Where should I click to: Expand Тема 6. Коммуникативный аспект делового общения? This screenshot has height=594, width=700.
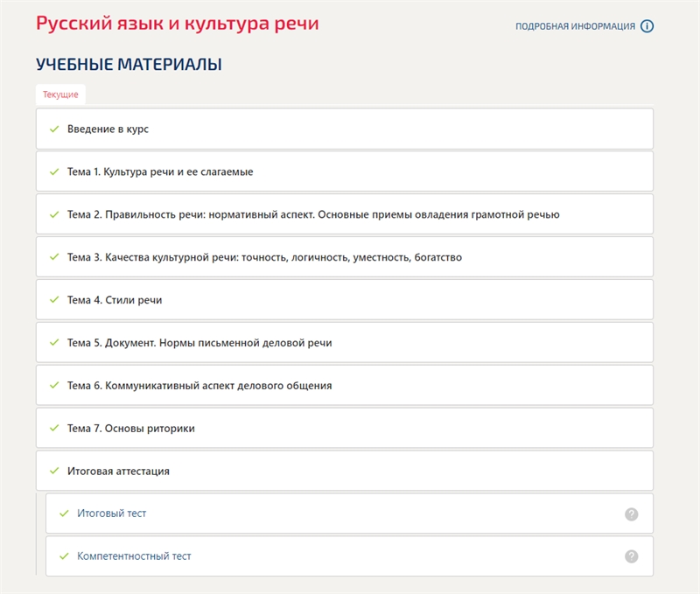tap(344, 386)
